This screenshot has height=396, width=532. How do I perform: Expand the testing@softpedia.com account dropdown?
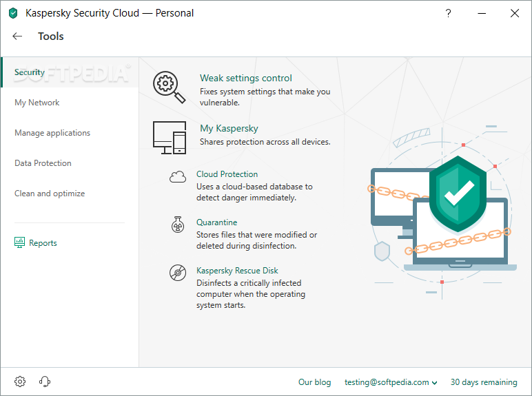[x=391, y=382]
